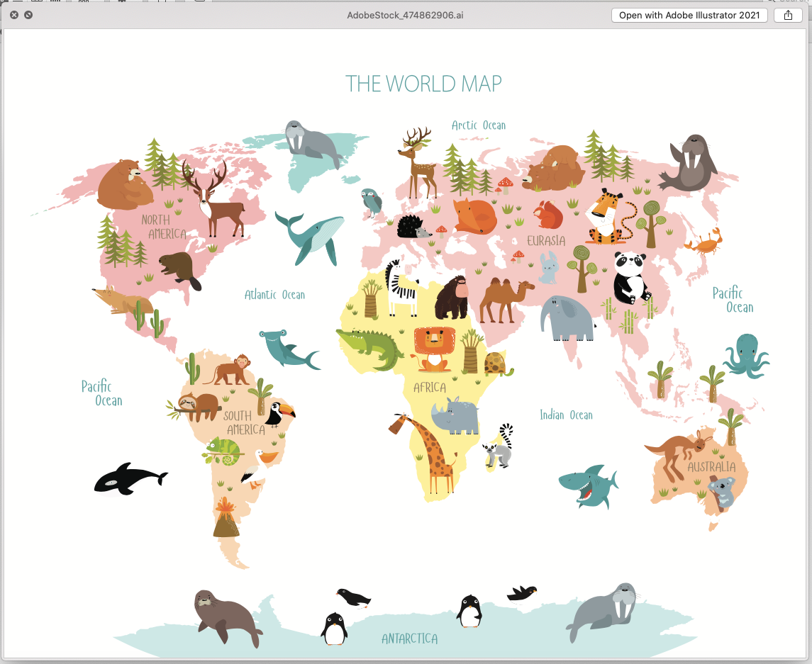Close the Quick Look preview window
Image resolution: width=812 pixels, height=664 pixels.
(14, 15)
